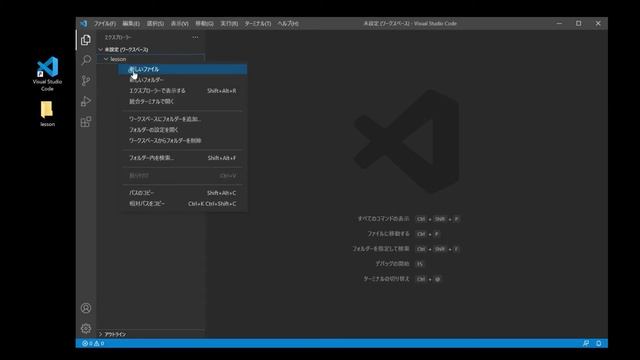This screenshot has height=360, width=640.
Task: Open notifications bell in status bar
Action: tap(599, 343)
